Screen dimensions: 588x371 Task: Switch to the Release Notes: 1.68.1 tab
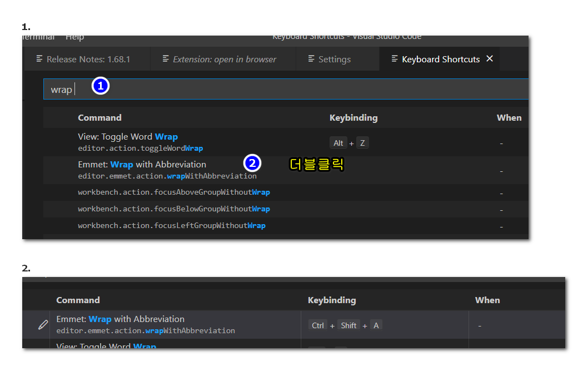(88, 60)
